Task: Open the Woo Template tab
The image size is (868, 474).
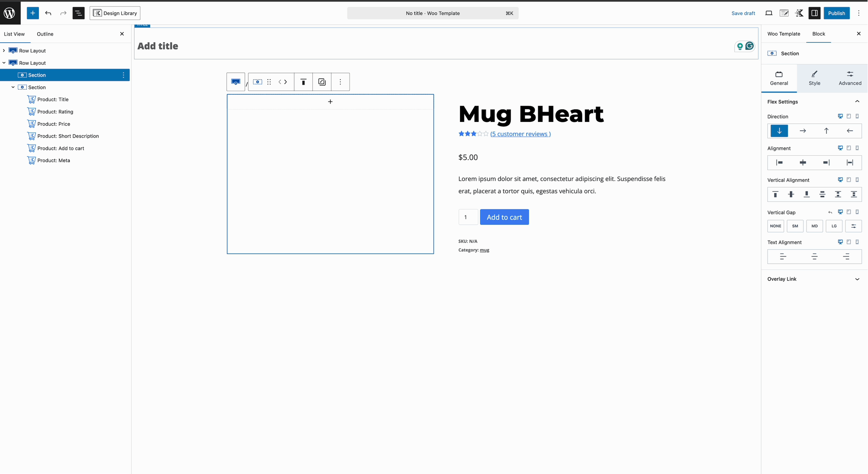Action: [784, 34]
